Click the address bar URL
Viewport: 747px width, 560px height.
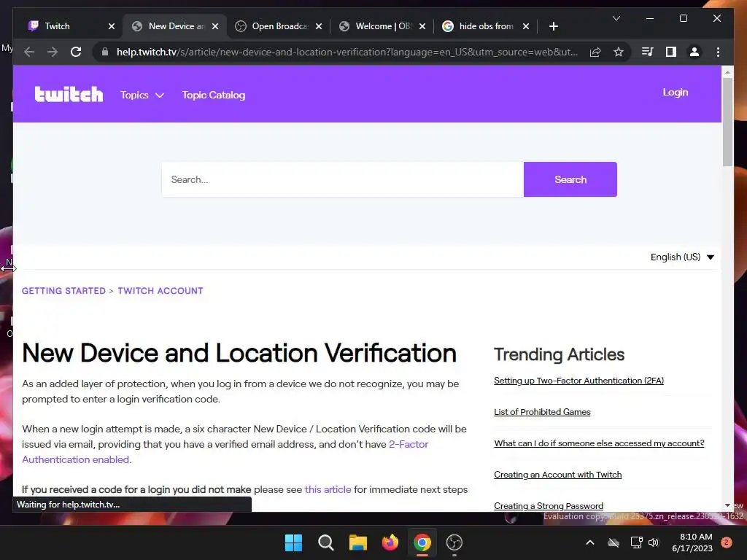pos(347,52)
